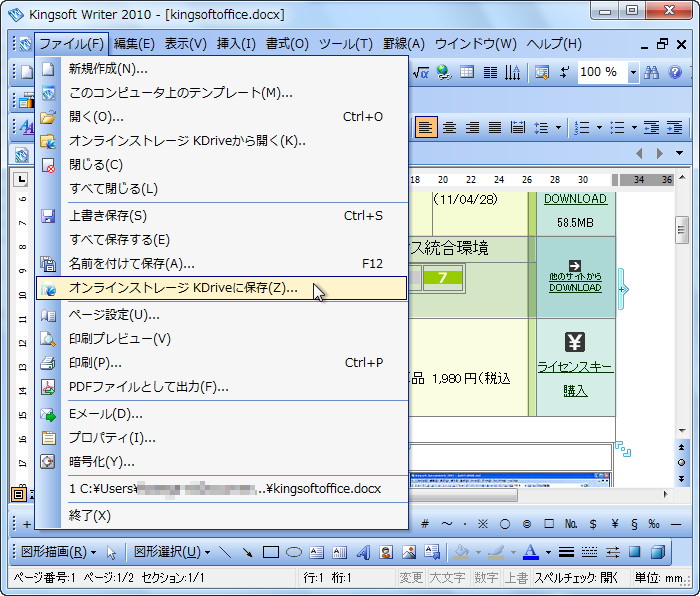Choose 暗号化(Y) menu item
This screenshot has height=596, width=700.
coord(221,462)
